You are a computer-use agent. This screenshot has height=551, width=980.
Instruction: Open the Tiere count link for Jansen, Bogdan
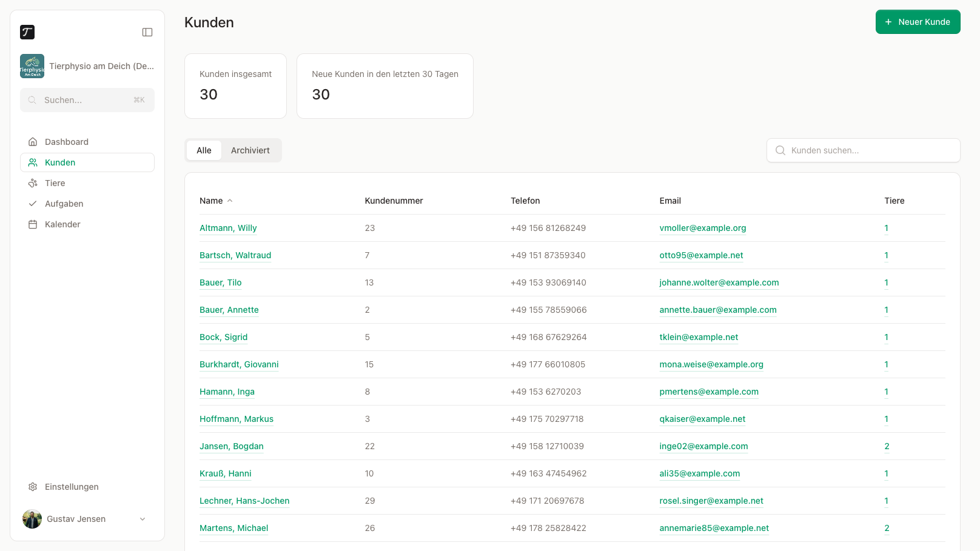point(887,446)
